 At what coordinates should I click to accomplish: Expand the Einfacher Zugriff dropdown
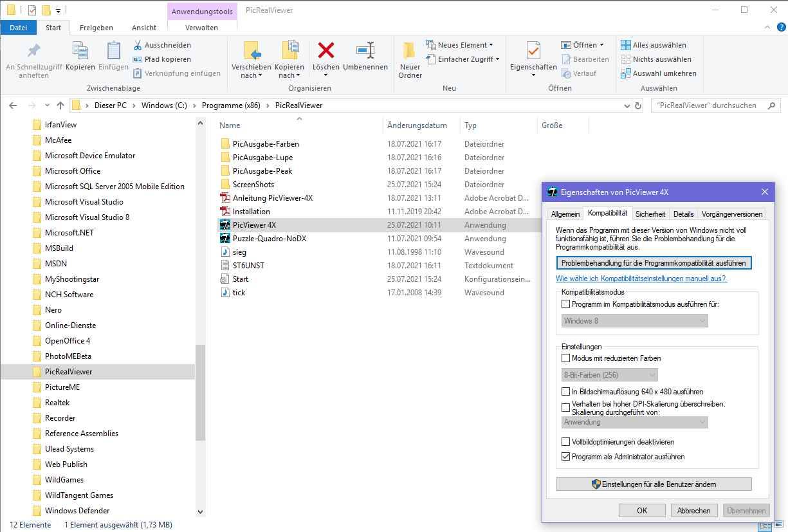click(x=497, y=59)
